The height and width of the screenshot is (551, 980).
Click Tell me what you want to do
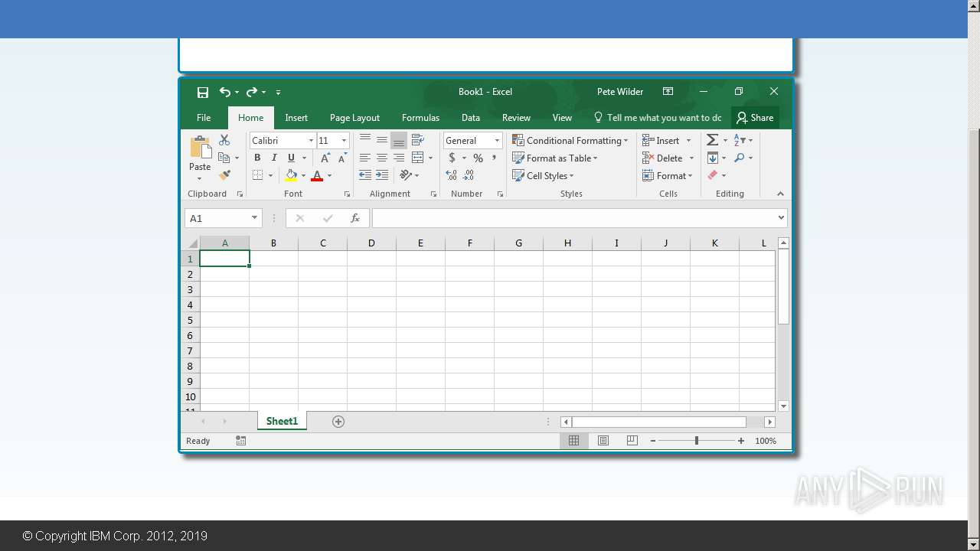pyautogui.click(x=658, y=118)
